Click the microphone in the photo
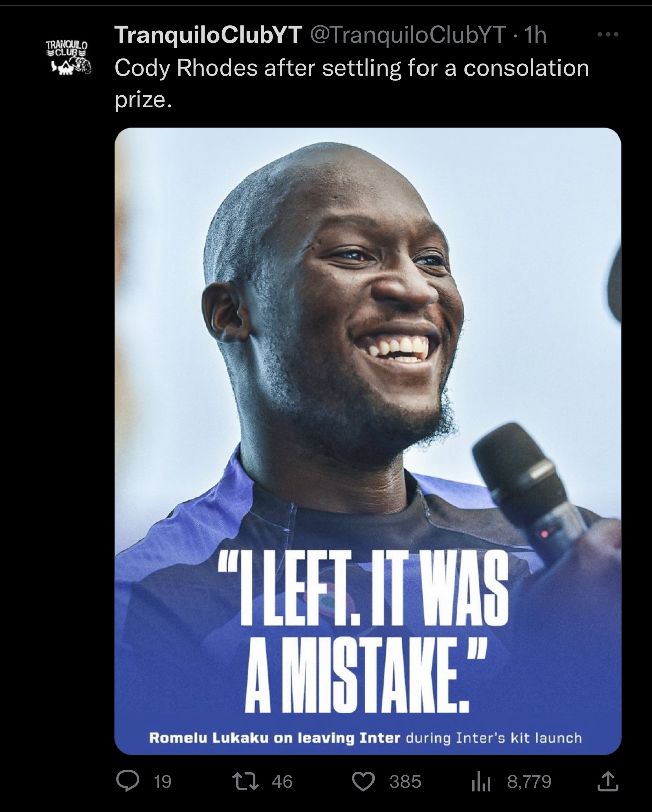This screenshot has width=652, height=812. pos(531,495)
